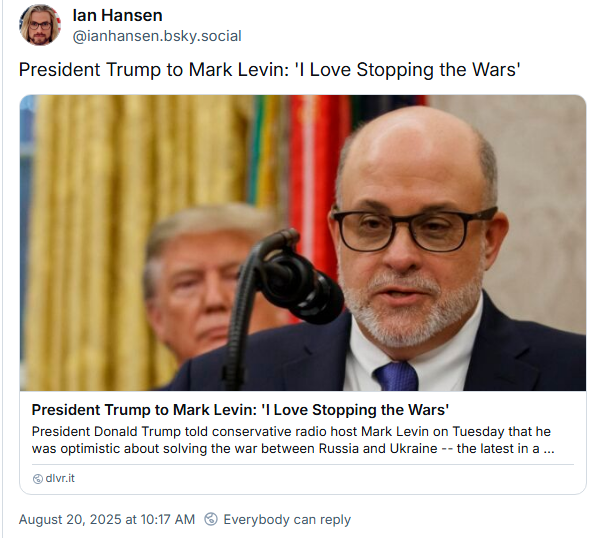Click the globe icon before Everybody can reply

[x=211, y=519]
